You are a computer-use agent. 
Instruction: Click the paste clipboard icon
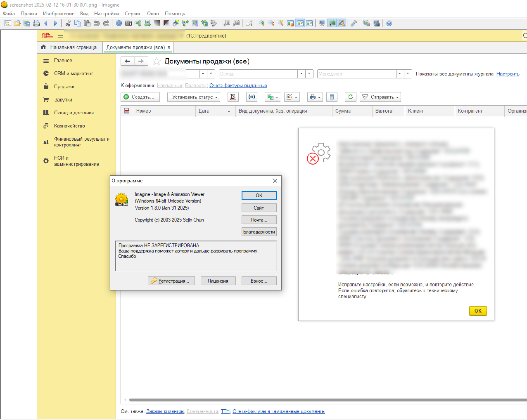pos(87,23)
